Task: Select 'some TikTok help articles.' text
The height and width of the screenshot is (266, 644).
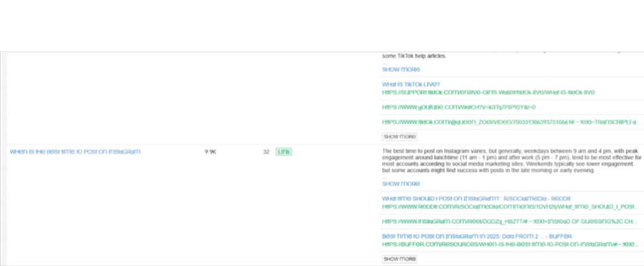Action: tap(414, 56)
